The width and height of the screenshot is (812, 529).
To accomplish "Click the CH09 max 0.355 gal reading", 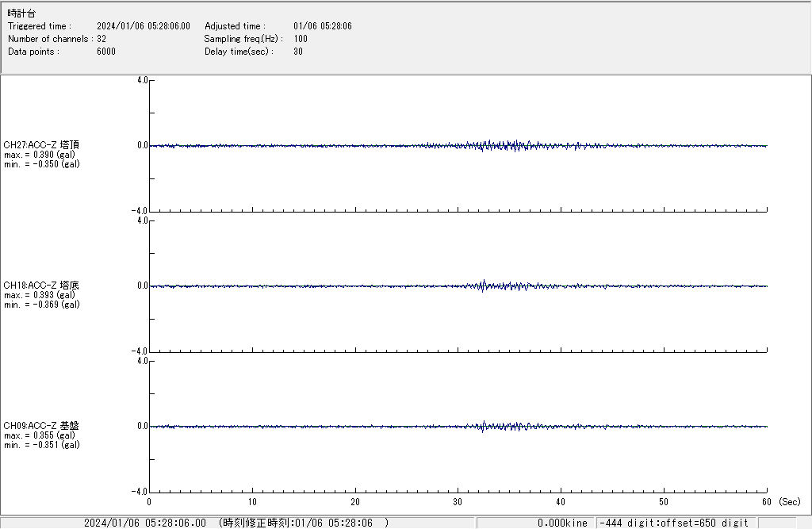I will 40,435.
